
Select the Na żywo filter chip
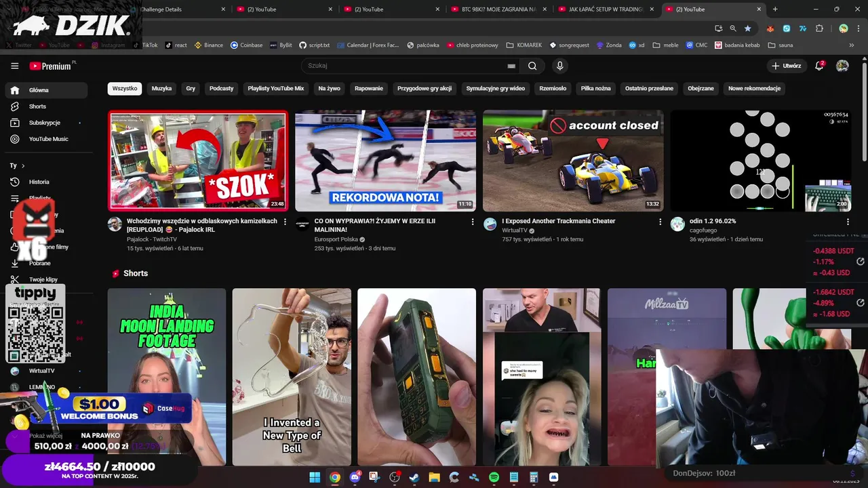(x=330, y=89)
